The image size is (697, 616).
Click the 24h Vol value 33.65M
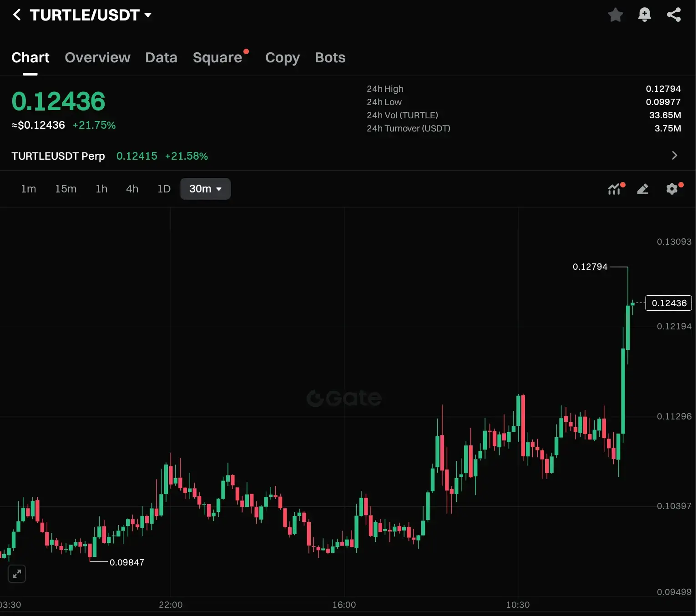pos(665,115)
